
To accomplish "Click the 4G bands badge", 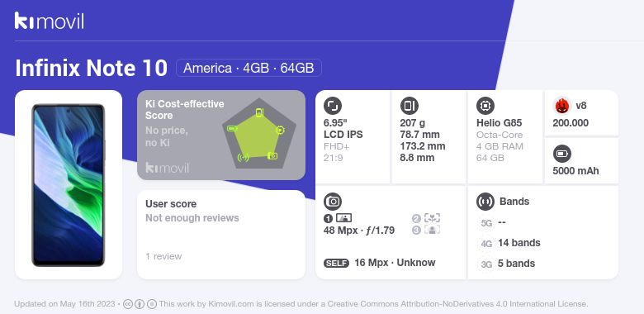I will pos(486,244).
